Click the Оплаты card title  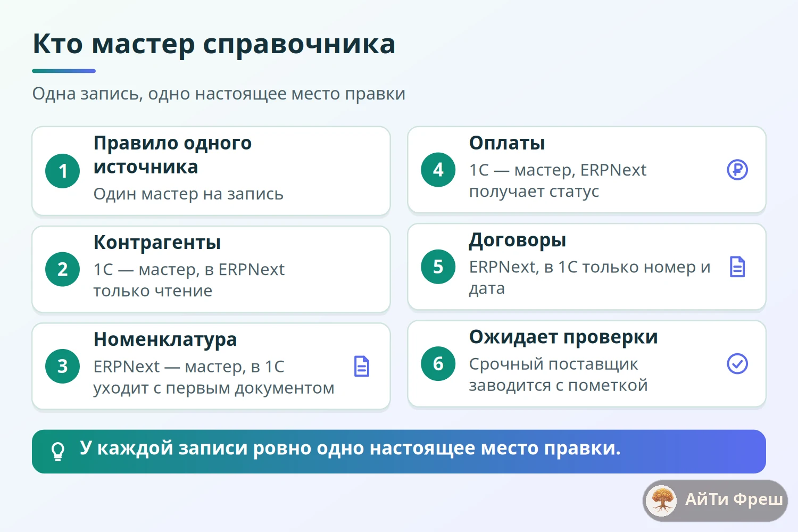[x=507, y=143]
